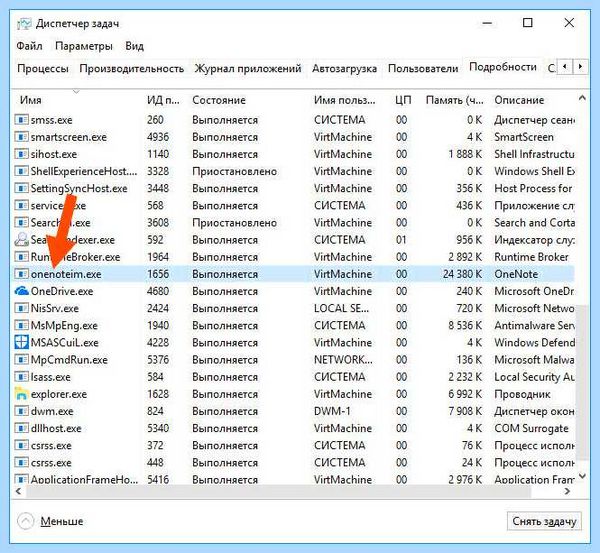Click the dwm.exe process icon
600x553 pixels.
pos(21,411)
